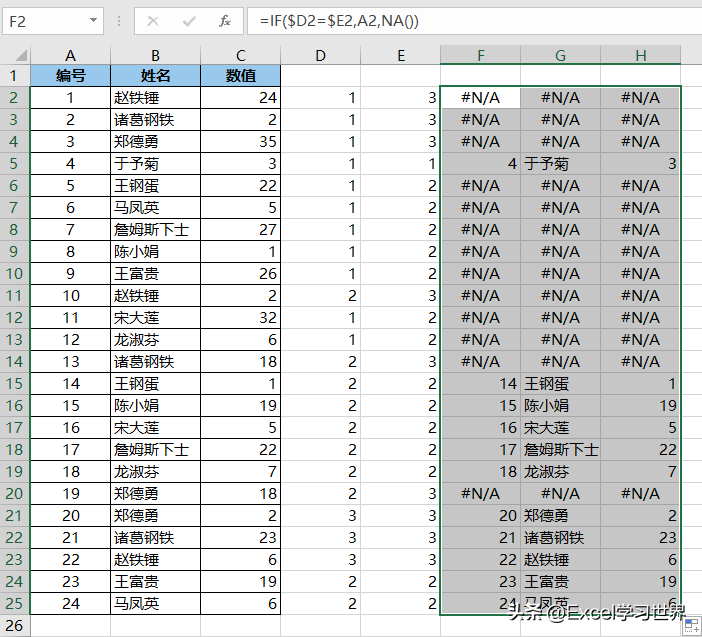This screenshot has width=702, height=637.
Task: Click cell B13 with 龙淑芬
Action: coord(155,340)
